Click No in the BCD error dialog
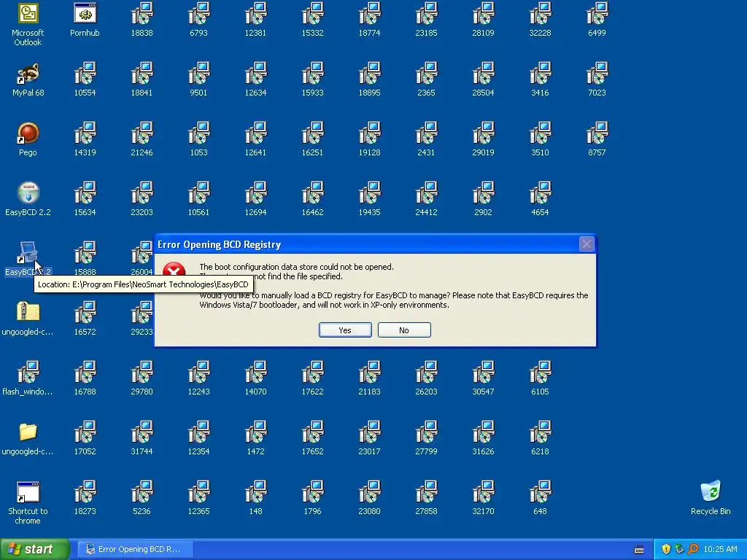Screen dimensions: 747x560 404,330
